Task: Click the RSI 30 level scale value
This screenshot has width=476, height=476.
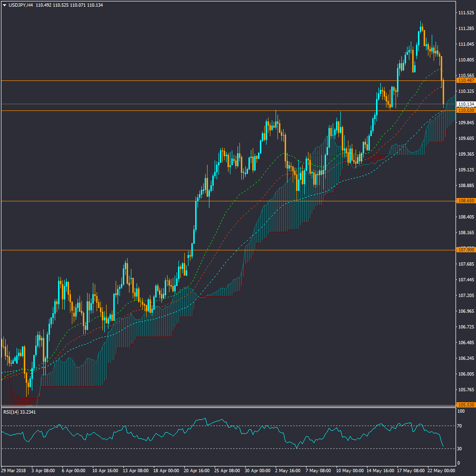Action: (x=460, y=448)
